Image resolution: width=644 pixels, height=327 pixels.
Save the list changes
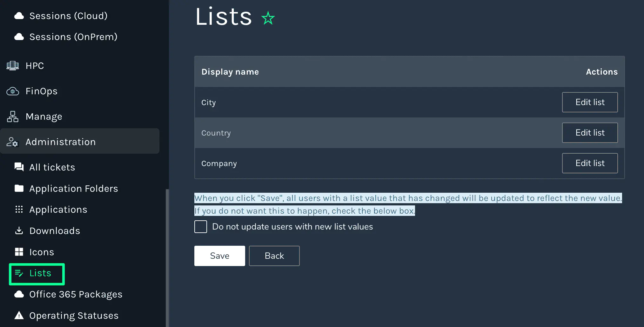click(x=219, y=256)
